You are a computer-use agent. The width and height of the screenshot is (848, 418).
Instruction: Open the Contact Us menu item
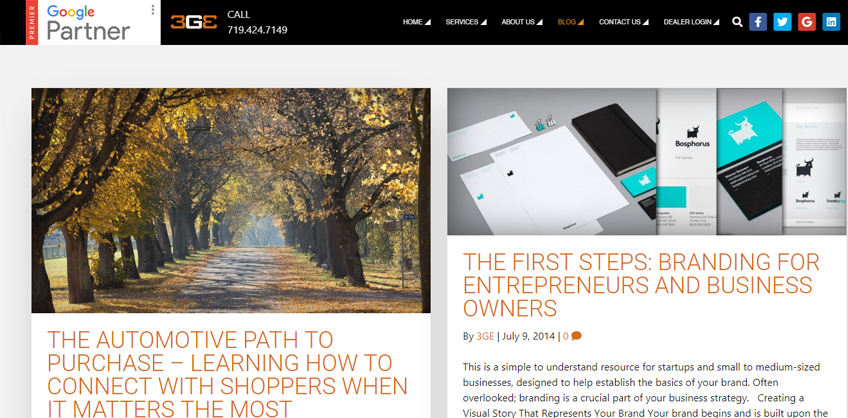624,22
